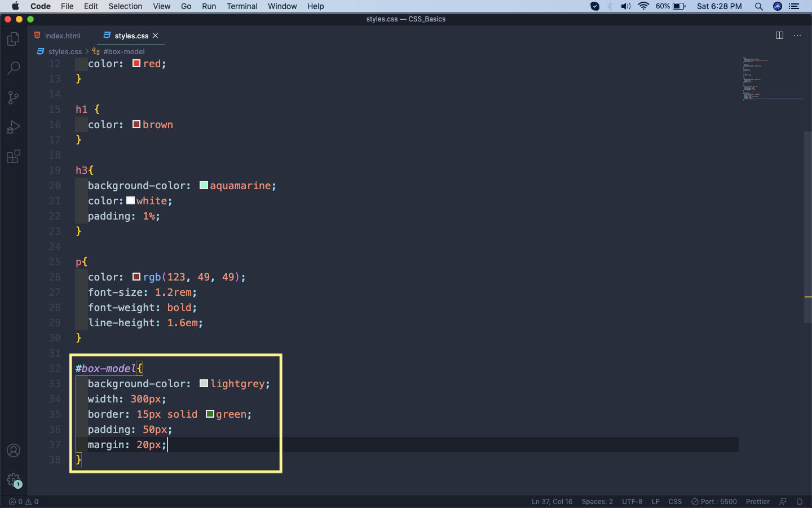Change the CSS language mode

click(x=675, y=501)
